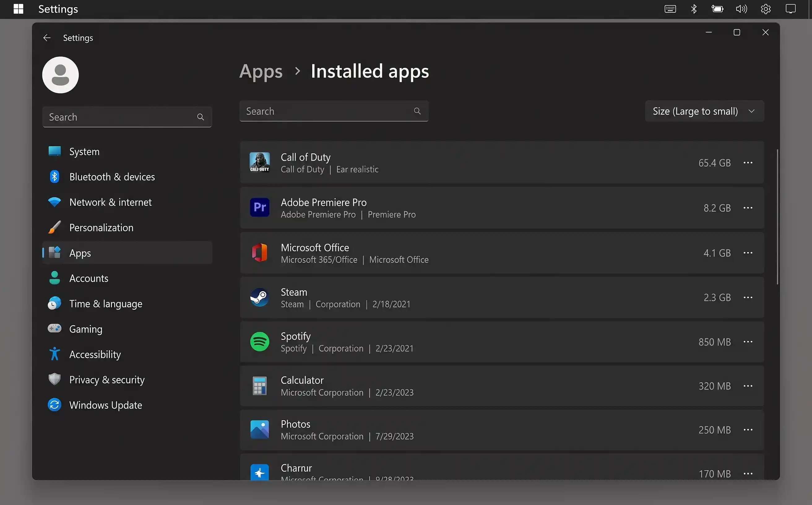812x505 pixels.
Task: Click the Charrur app icon
Action: (260, 472)
